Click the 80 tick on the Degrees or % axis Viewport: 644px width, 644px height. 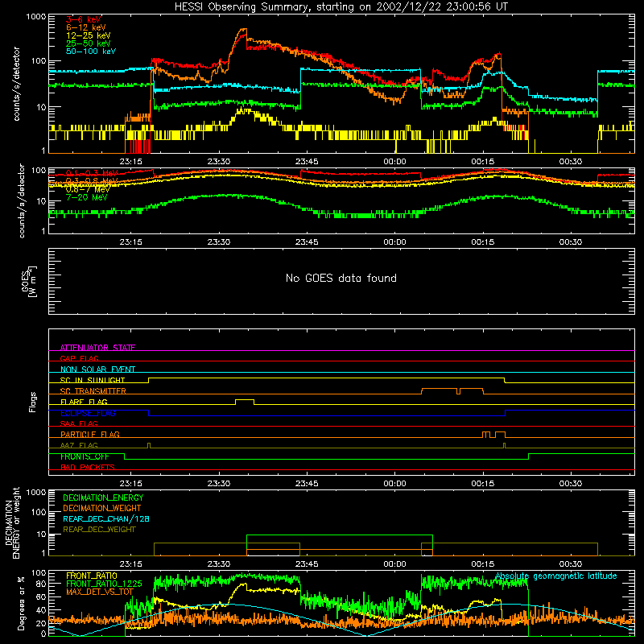tap(41, 584)
